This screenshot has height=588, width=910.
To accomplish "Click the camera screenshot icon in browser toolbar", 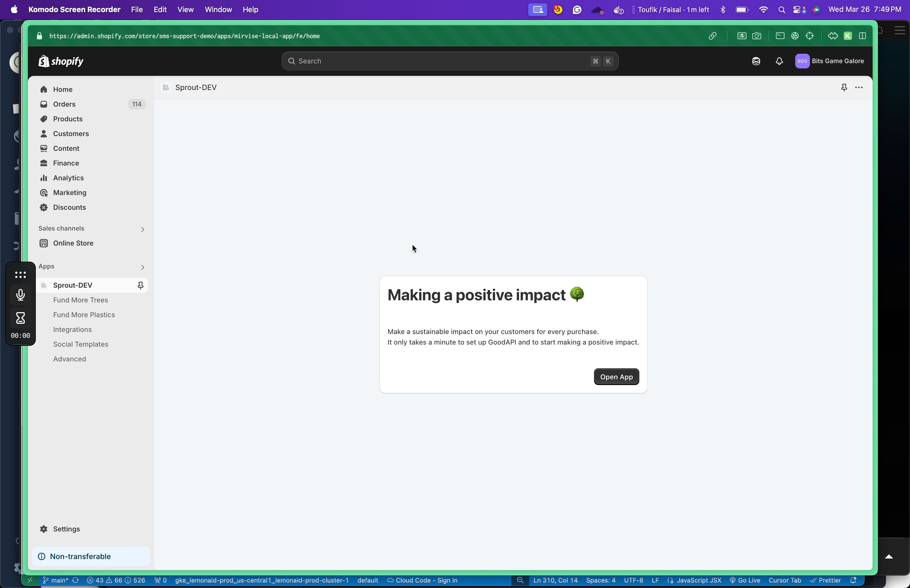I will pyautogui.click(x=756, y=36).
